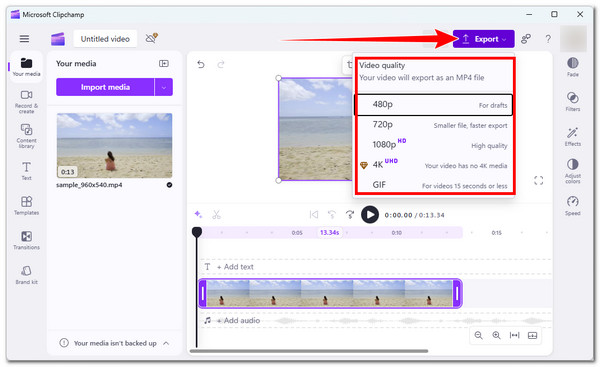
Task: Click Add text on timeline track
Action: tap(235, 267)
